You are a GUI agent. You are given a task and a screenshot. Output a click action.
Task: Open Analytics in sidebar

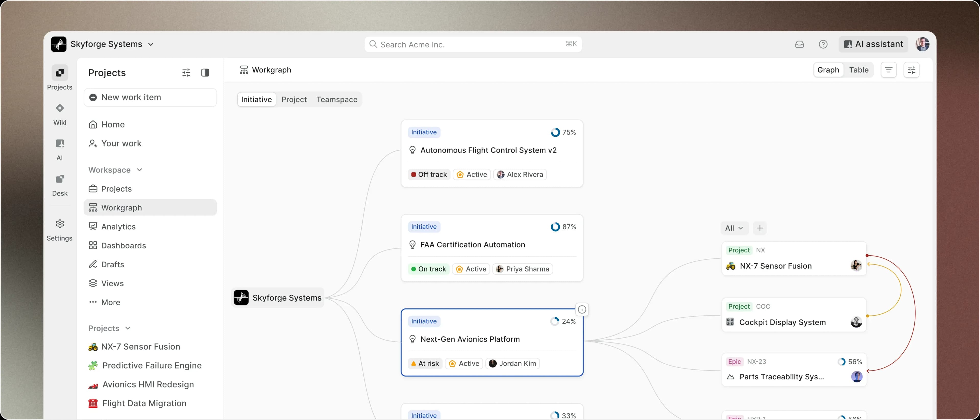pyautogui.click(x=150, y=227)
